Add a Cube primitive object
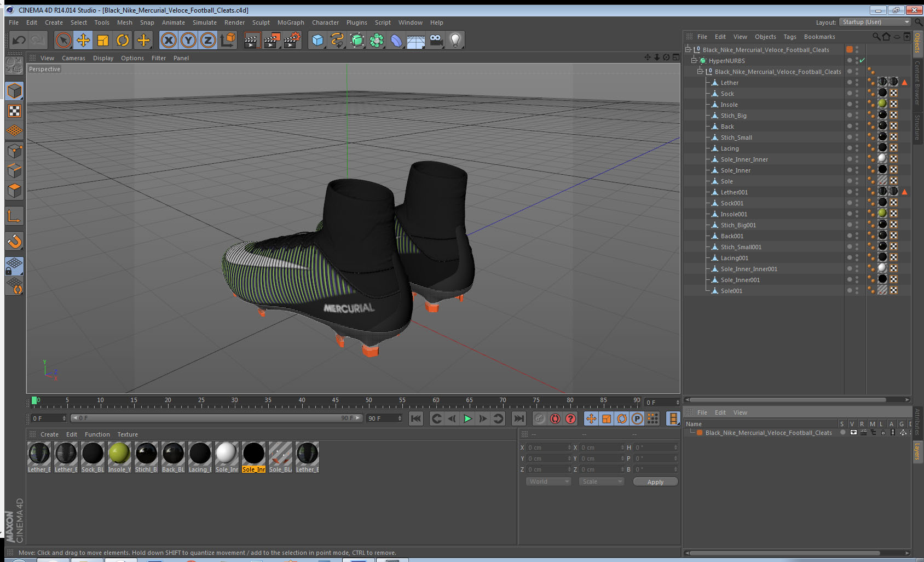 [317, 40]
